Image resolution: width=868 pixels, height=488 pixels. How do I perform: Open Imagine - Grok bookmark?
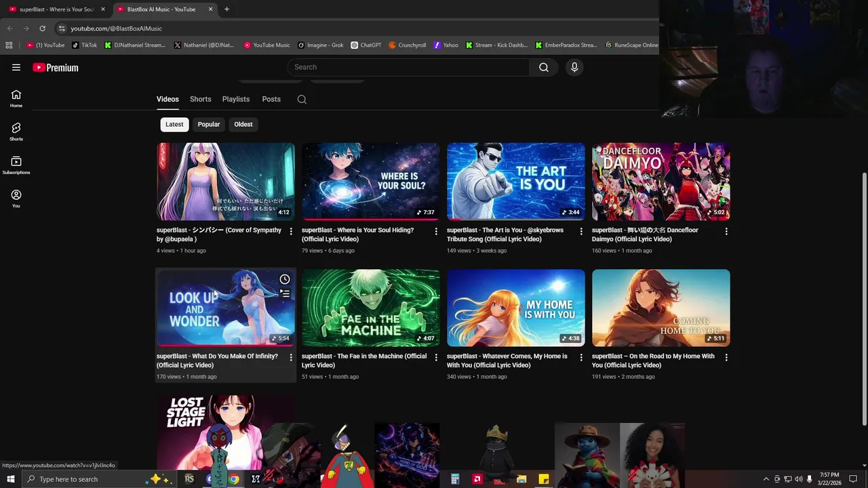click(321, 45)
